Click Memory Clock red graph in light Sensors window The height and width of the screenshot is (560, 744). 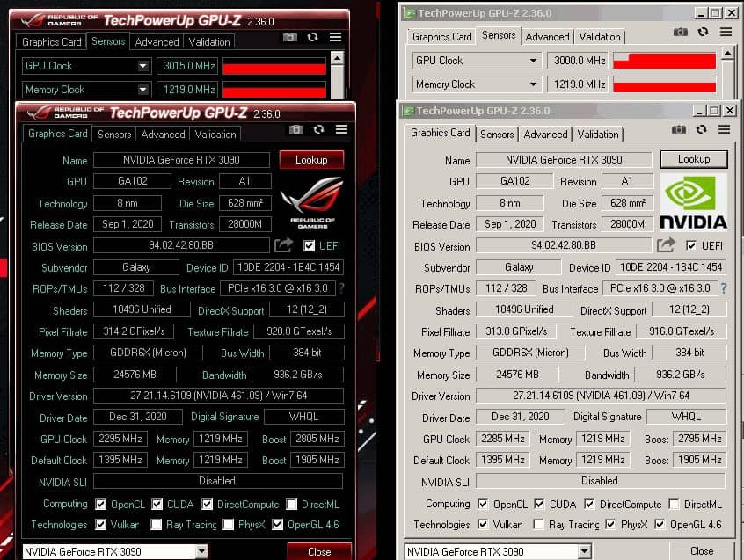(664, 84)
